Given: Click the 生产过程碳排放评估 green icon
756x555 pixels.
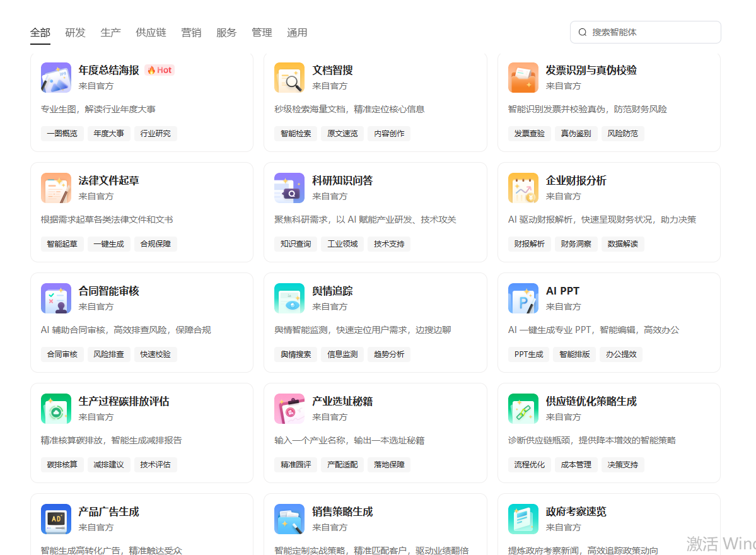Looking at the screenshot, I should pos(55,408).
